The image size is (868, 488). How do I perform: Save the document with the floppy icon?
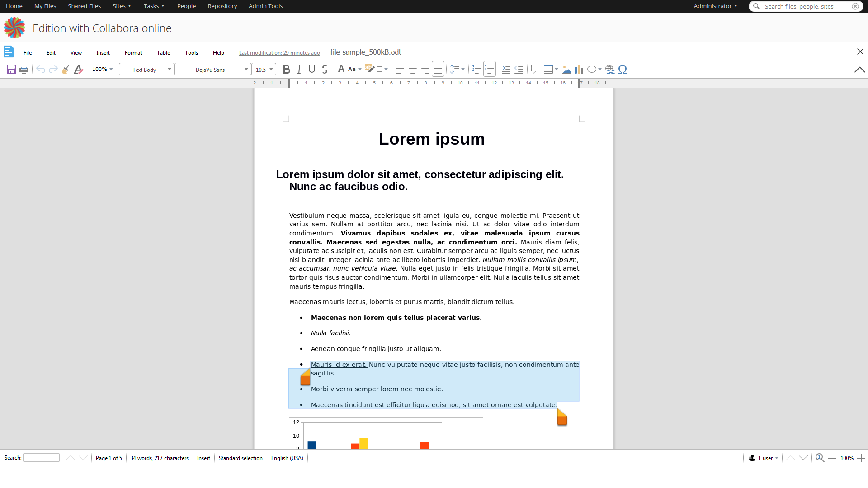pos(11,69)
